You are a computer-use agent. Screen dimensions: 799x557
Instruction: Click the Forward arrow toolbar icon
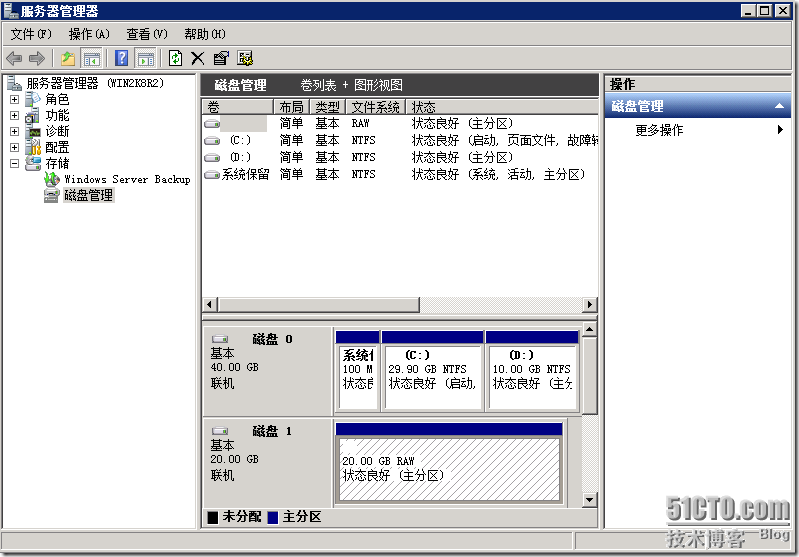pos(37,59)
